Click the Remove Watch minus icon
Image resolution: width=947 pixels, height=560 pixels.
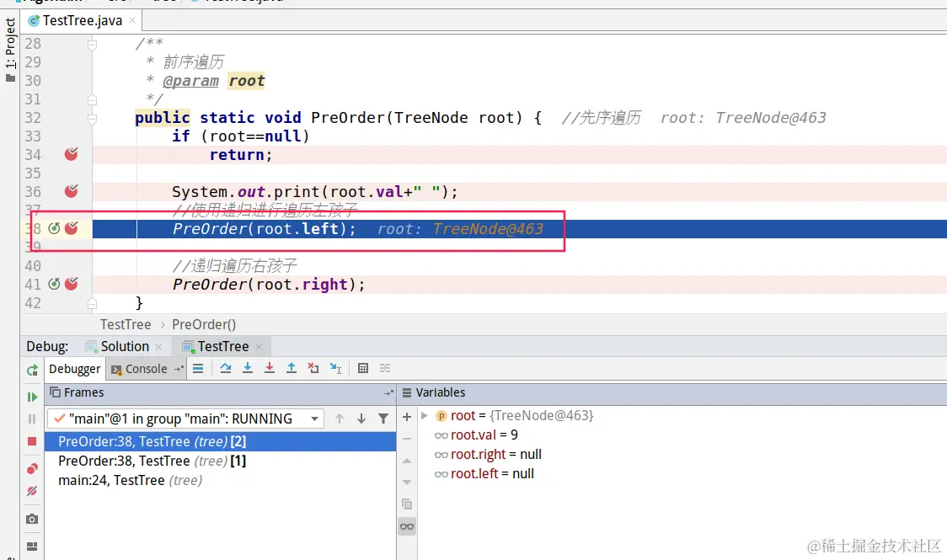point(407,440)
